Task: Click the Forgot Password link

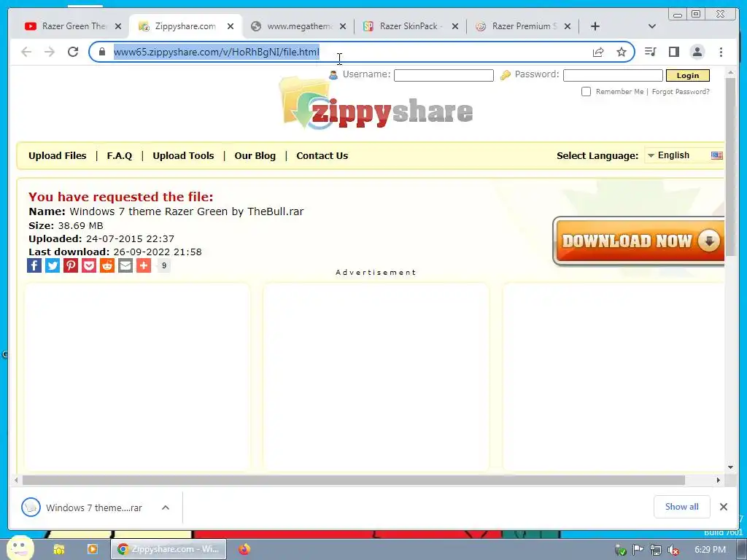Action: tap(681, 91)
